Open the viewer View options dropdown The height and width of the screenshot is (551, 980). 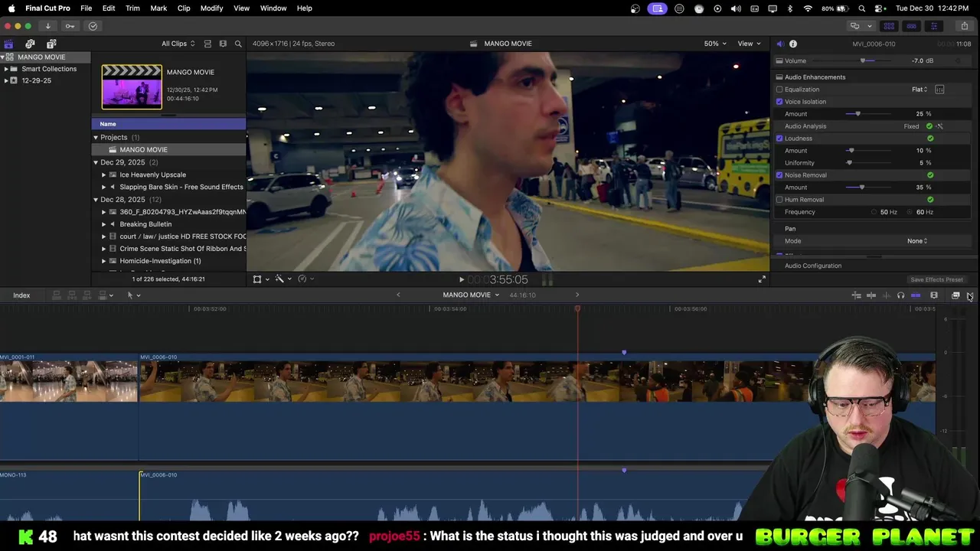point(749,44)
